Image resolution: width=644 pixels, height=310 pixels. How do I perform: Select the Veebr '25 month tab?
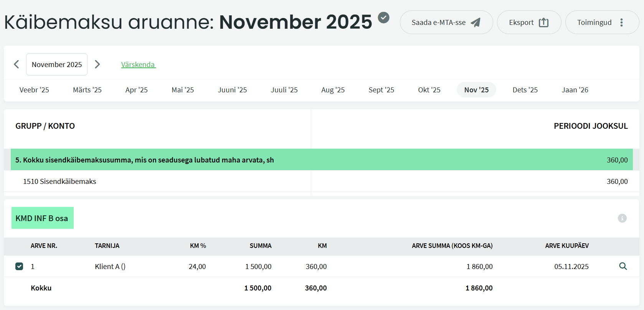click(34, 90)
